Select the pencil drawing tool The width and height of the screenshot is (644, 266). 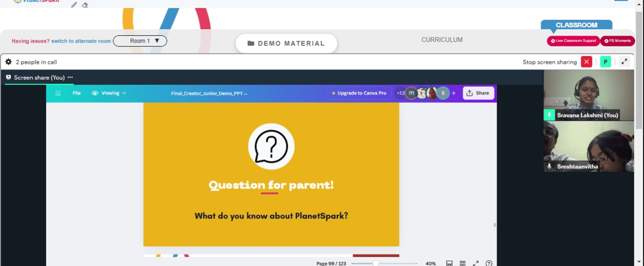(x=74, y=5)
